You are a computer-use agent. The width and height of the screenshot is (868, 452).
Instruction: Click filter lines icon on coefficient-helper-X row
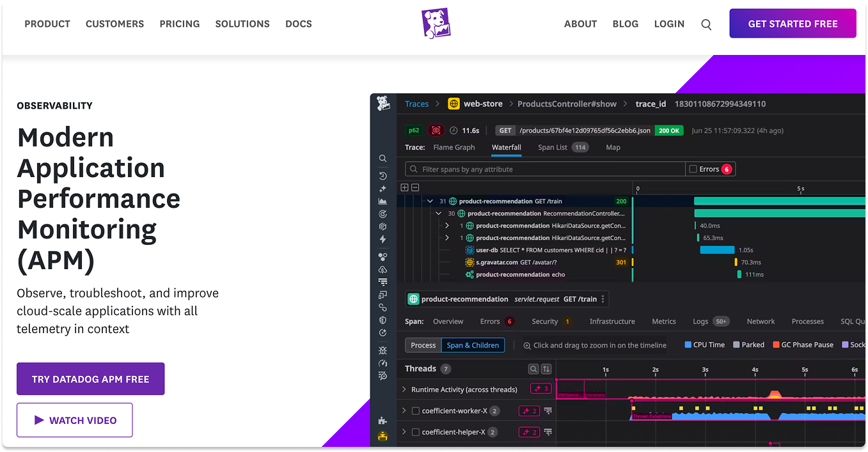coord(548,432)
